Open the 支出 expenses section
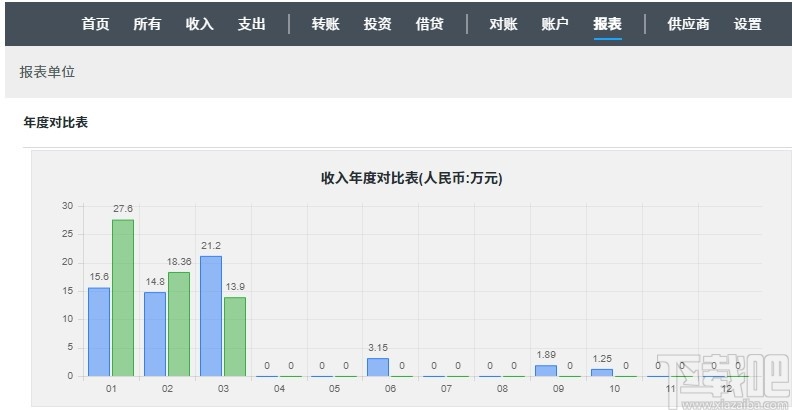792x410 pixels. click(x=252, y=24)
